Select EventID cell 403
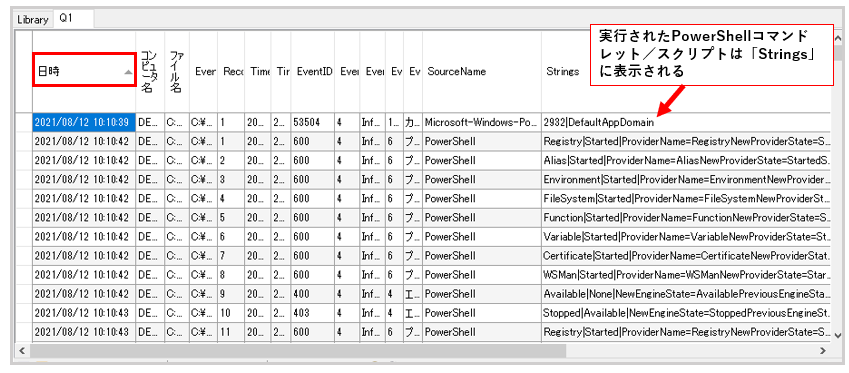This screenshot has width=849, height=373. [x=312, y=313]
